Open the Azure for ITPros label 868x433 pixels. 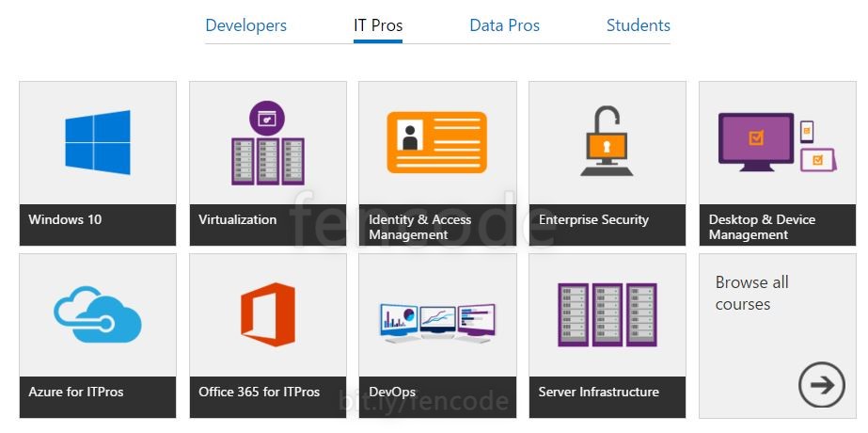(76, 392)
